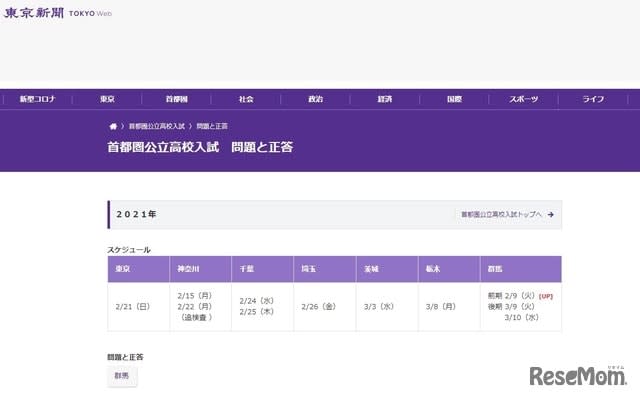
Task: Click the 前期 2/9（火） entry
Action: pyautogui.click(x=512, y=296)
